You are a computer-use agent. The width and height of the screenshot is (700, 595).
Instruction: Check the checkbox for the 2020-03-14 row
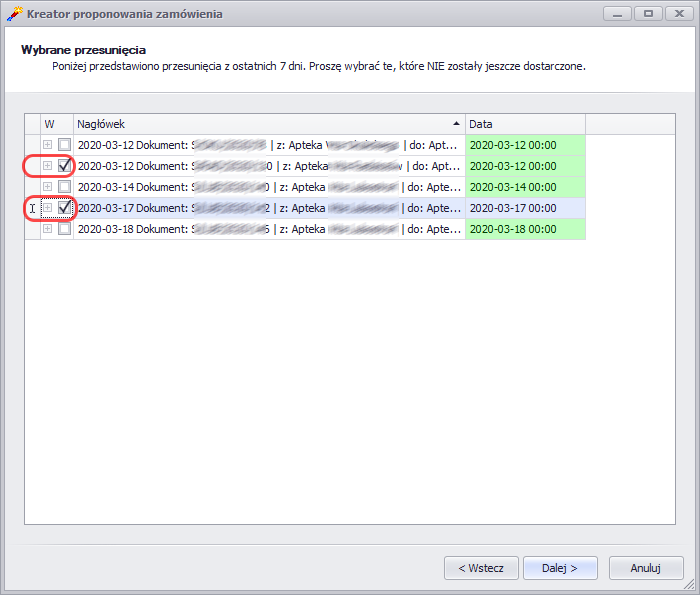[65, 187]
